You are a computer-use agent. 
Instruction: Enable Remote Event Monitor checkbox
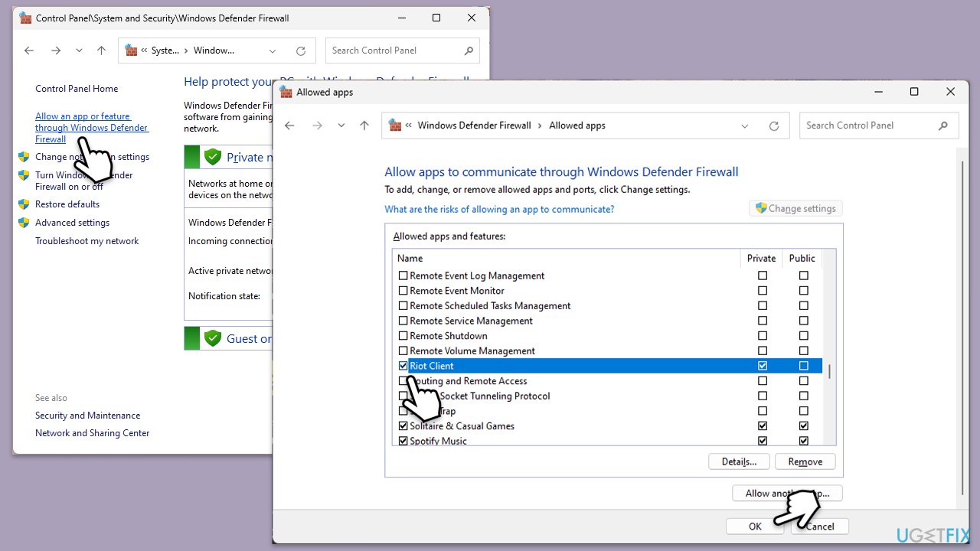pos(403,291)
